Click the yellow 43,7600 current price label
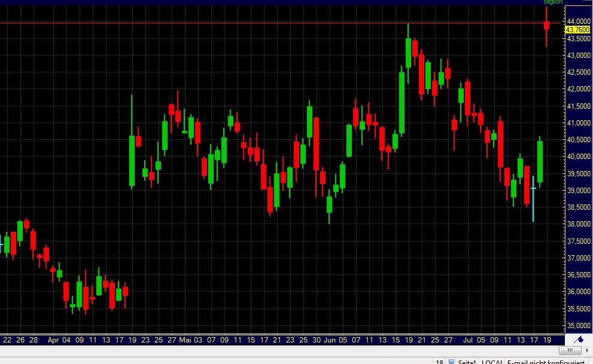The width and height of the screenshot is (593, 364). pyautogui.click(x=577, y=30)
